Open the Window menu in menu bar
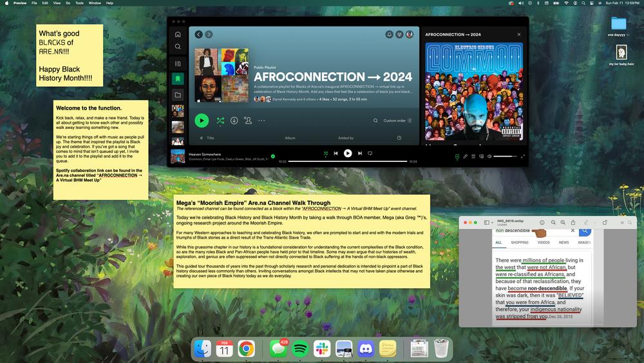This screenshot has width=644, height=363. (95, 3)
